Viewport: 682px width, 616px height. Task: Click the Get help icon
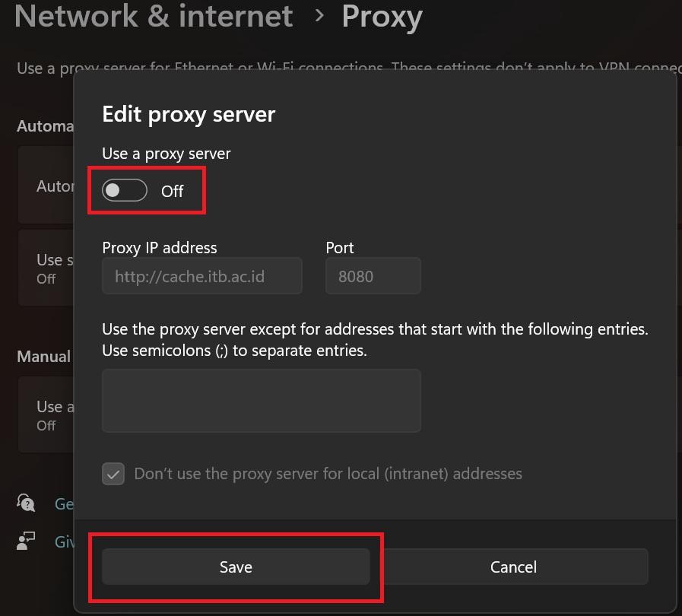27,503
